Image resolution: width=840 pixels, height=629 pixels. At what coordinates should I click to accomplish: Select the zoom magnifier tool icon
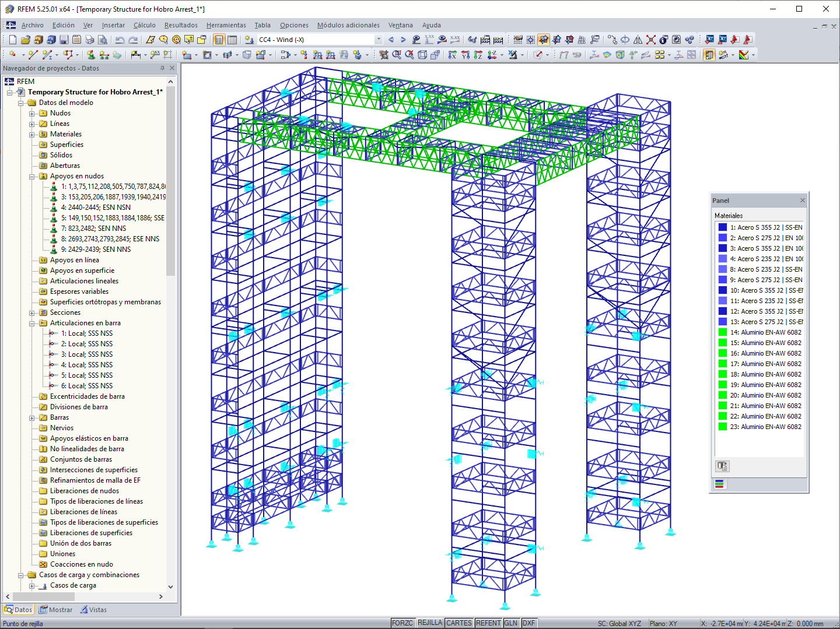(x=396, y=55)
